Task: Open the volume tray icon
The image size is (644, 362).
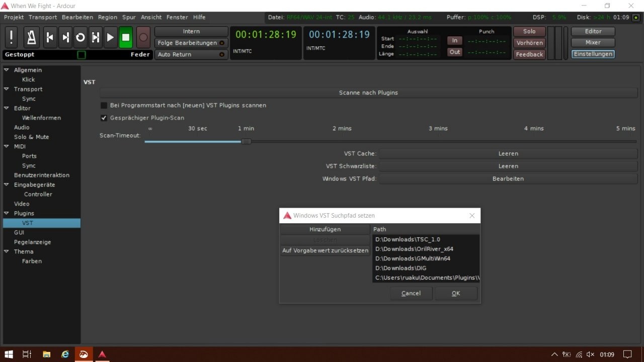Action: [x=591, y=354]
